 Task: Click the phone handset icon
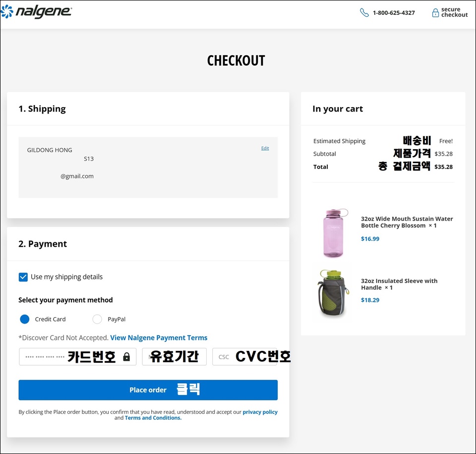[364, 13]
